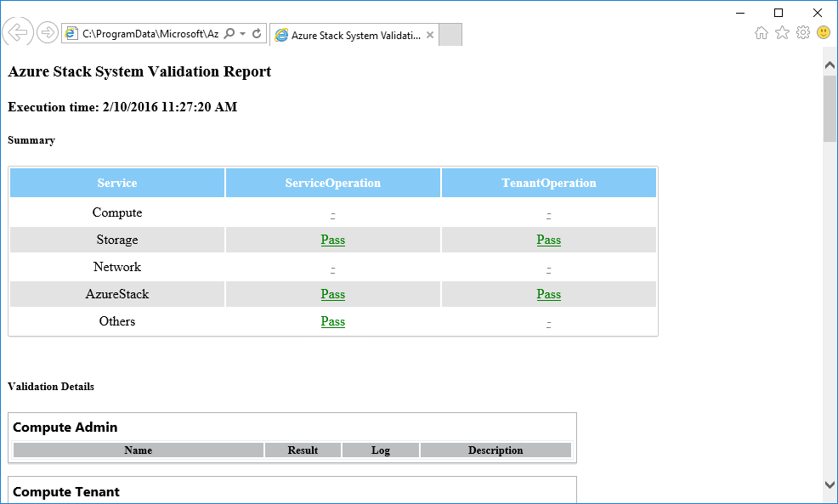Open Storage TenantOperation Pass link

[549, 240]
